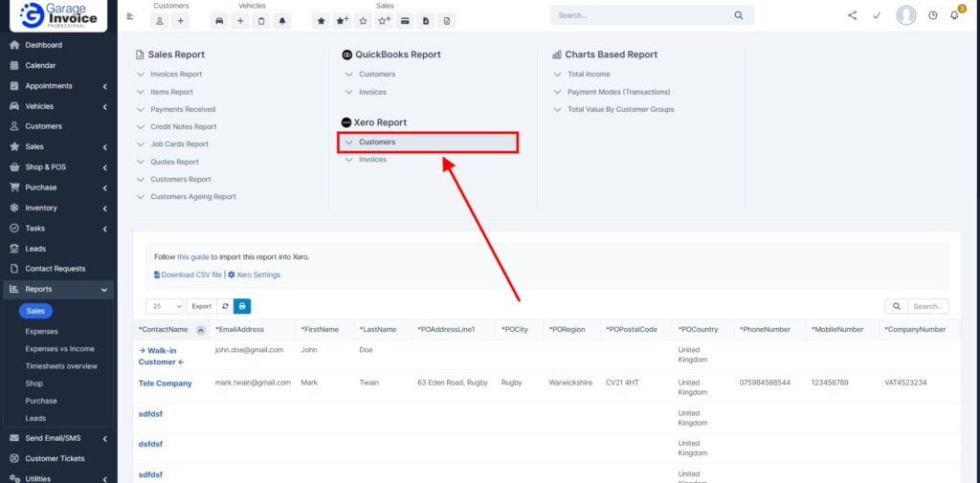Click the outlined star icon under Sales
980x483 pixels.
(x=363, y=21)
